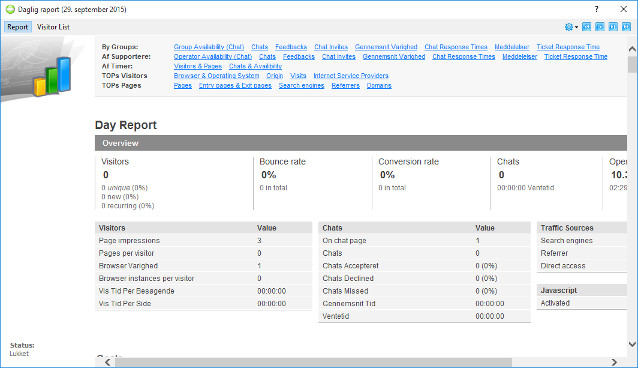638x368 pixels.
Task: Switch to the Visitor List tab
Action: pyautogui.click(x=53, y=27)
